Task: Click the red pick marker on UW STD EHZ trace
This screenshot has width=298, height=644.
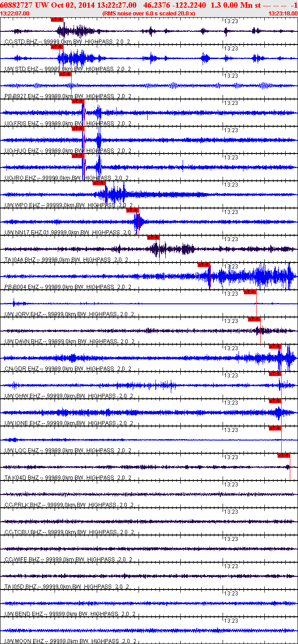Action: pos(57,47)
